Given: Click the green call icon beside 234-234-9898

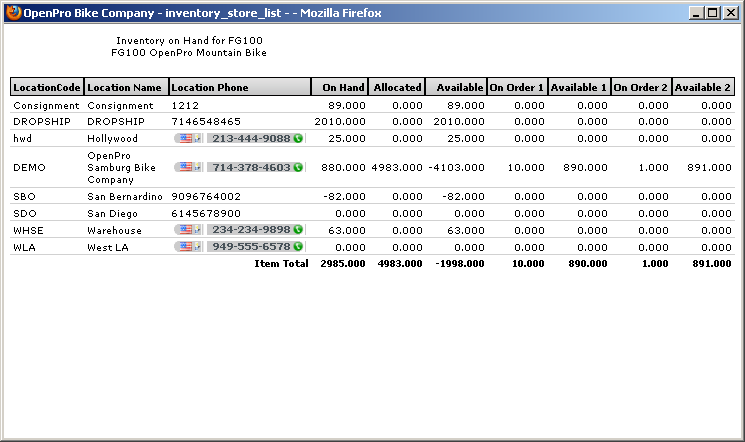Looking at the screenshot, I should pos(298,230).
